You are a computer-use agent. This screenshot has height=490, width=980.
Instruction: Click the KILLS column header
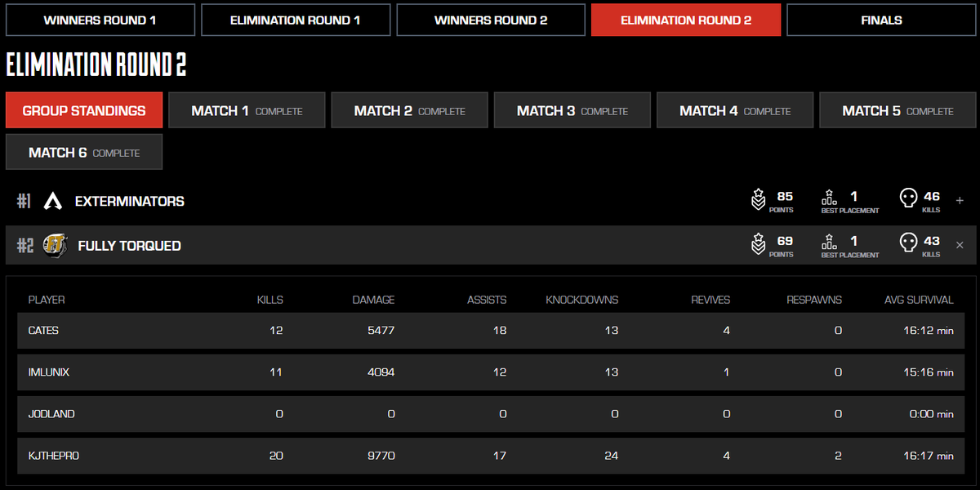(x=269, y=300)
